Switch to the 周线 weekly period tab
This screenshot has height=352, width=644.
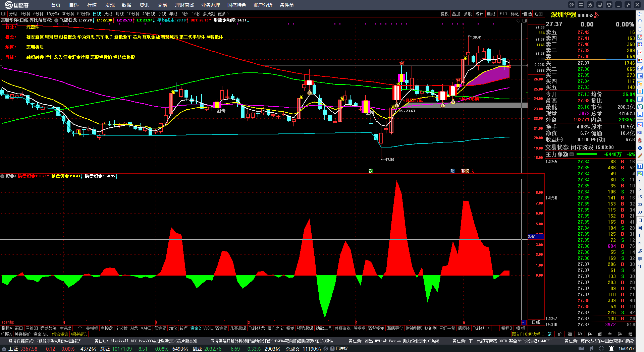(x=108, y=14)
